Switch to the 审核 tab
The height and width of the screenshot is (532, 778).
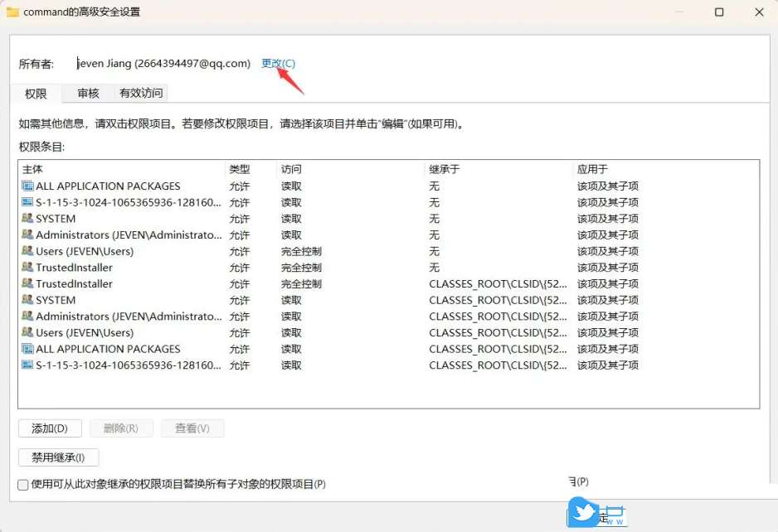pyautogui.click(x=87, y=93)
